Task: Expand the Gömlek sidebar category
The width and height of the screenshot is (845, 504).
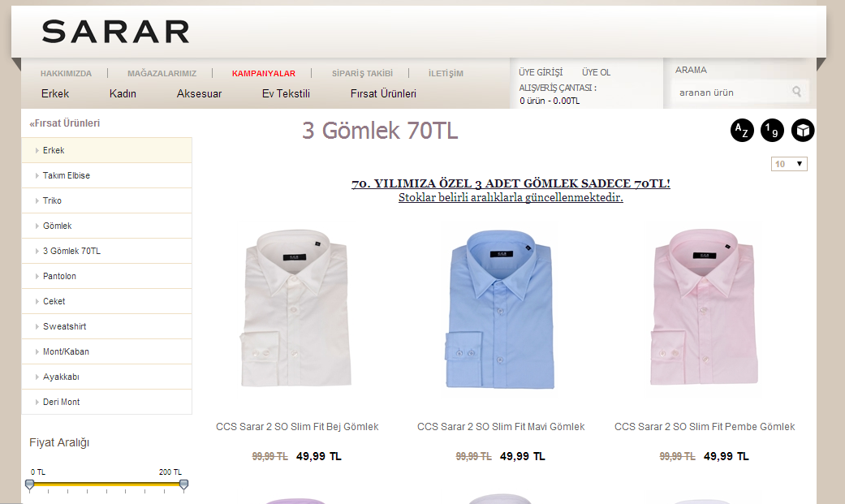Action: click(106, 226)
